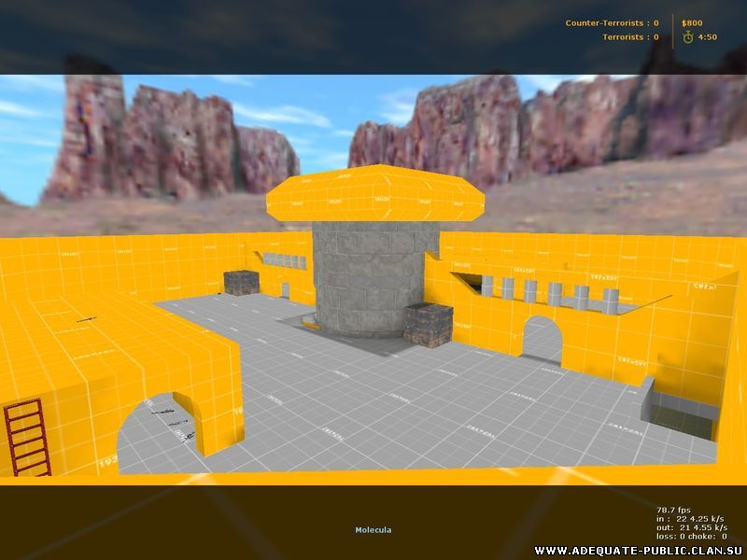
Task: Click the red ladder on the orange wall
Action: coord(27,438)
